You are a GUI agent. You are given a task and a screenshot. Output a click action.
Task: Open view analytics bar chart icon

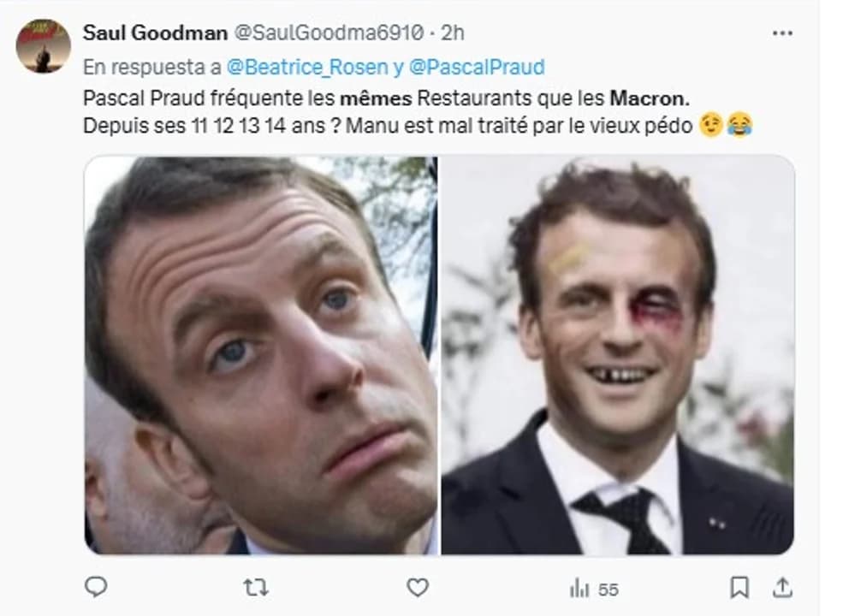click(579, 589)
